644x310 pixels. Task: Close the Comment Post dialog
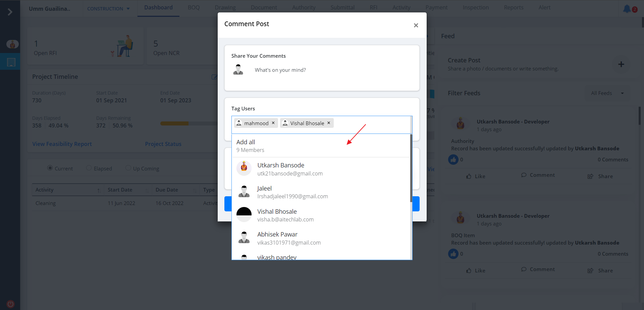coord(416,25)
